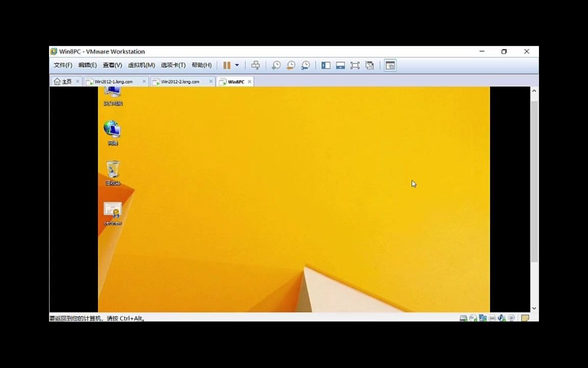
Task: Take a snapshot of the virtual machine
Action: (x=276, y=65)
